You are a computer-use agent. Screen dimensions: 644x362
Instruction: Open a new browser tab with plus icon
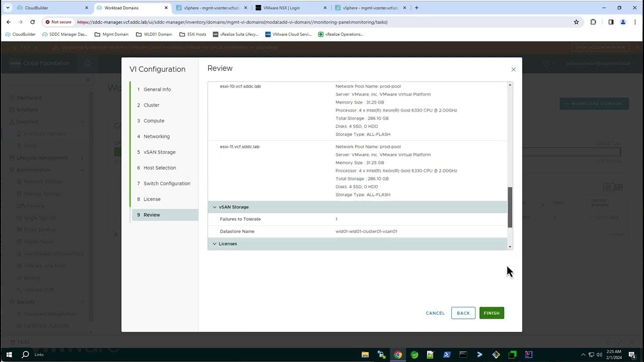pyautogui.click(x=416, y=8)
